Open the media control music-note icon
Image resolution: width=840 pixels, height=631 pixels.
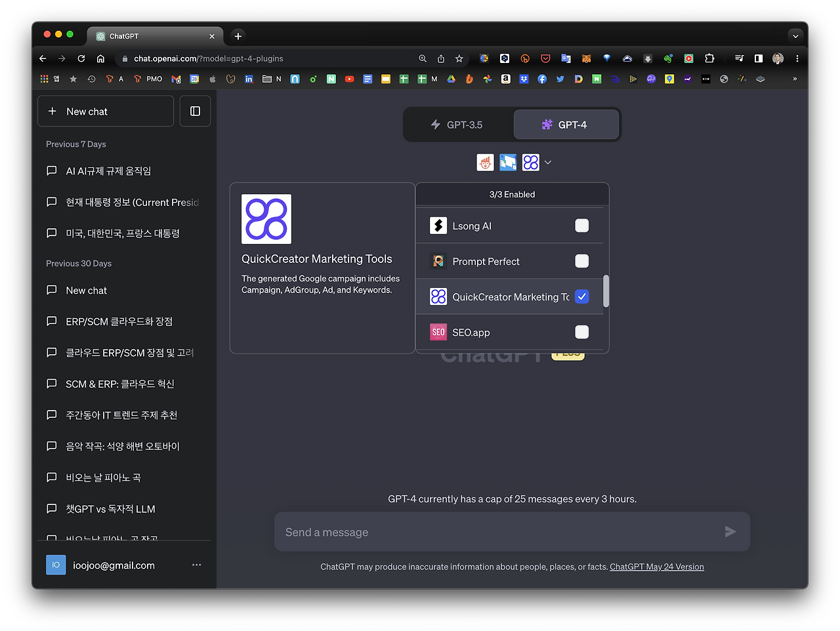point(740,58)
